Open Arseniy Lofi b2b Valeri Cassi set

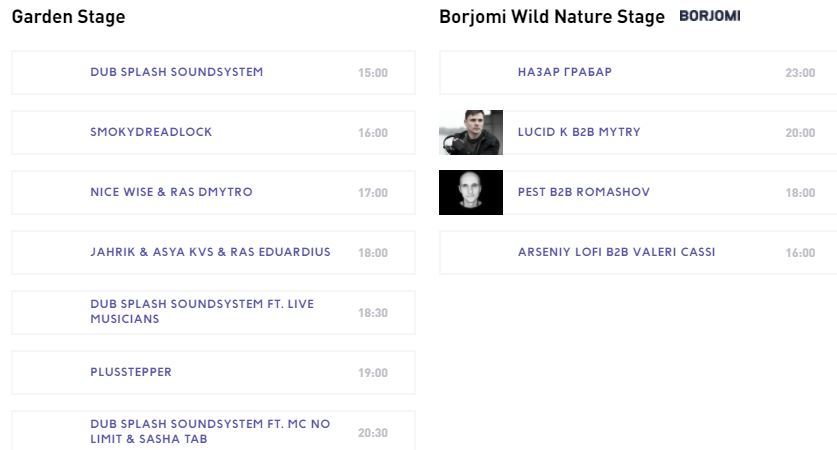pos(615,252)
